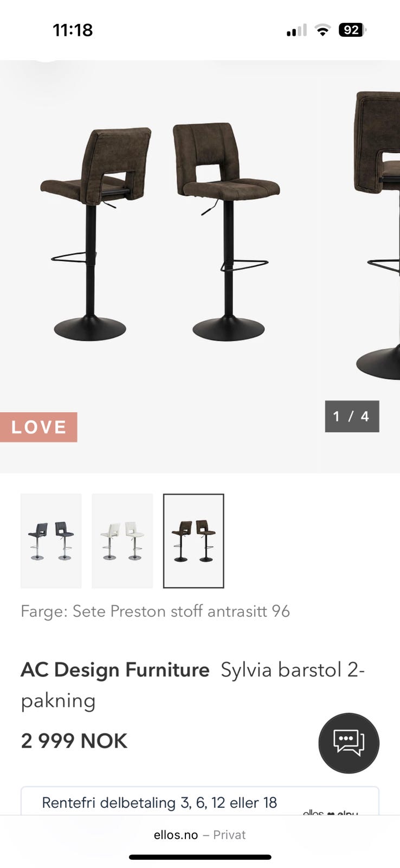400x868 pixels.
Task: Tap the battery 92 indicator
Action: (x=352, y=30)
